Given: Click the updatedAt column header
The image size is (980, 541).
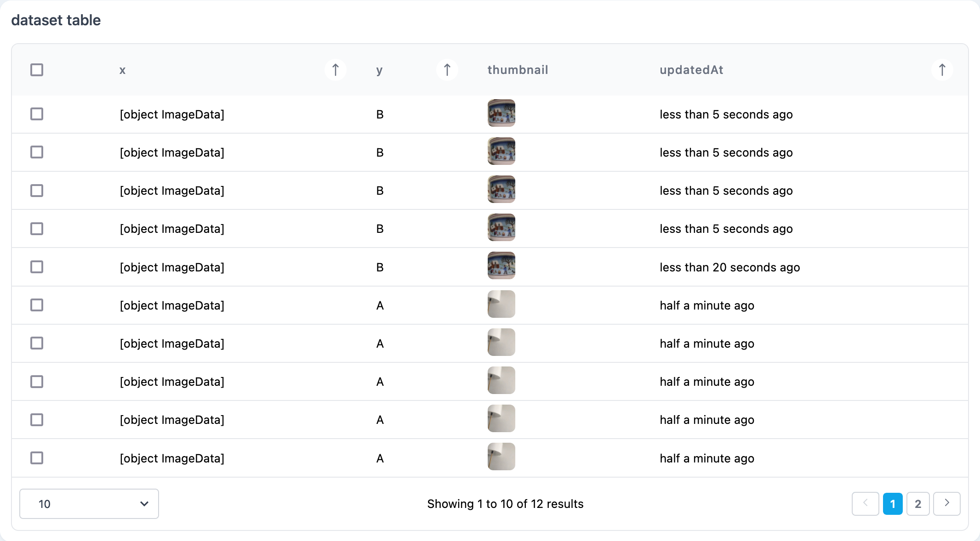Looking at the screenshot, I should pos(691,69).
